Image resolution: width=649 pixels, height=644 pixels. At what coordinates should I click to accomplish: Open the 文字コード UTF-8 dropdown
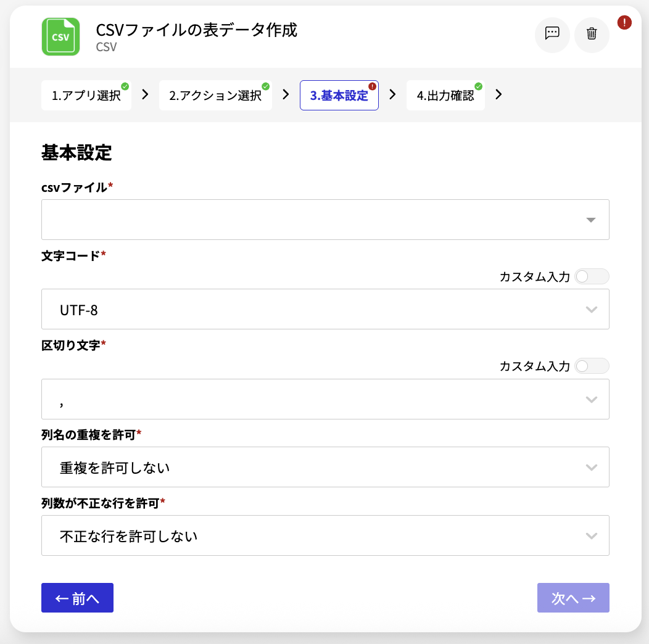coord(325,309)
